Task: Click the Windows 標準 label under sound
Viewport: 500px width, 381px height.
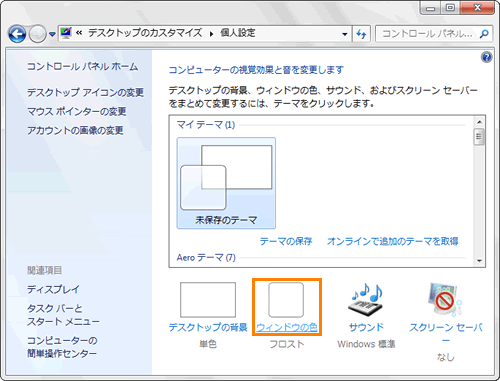Action: pyautogui.click(x=366, y=344)
